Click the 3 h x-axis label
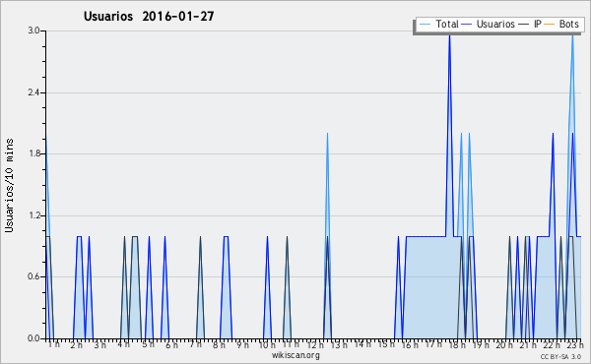The width and height of the screenshot is (591, 364). [99, 344]
